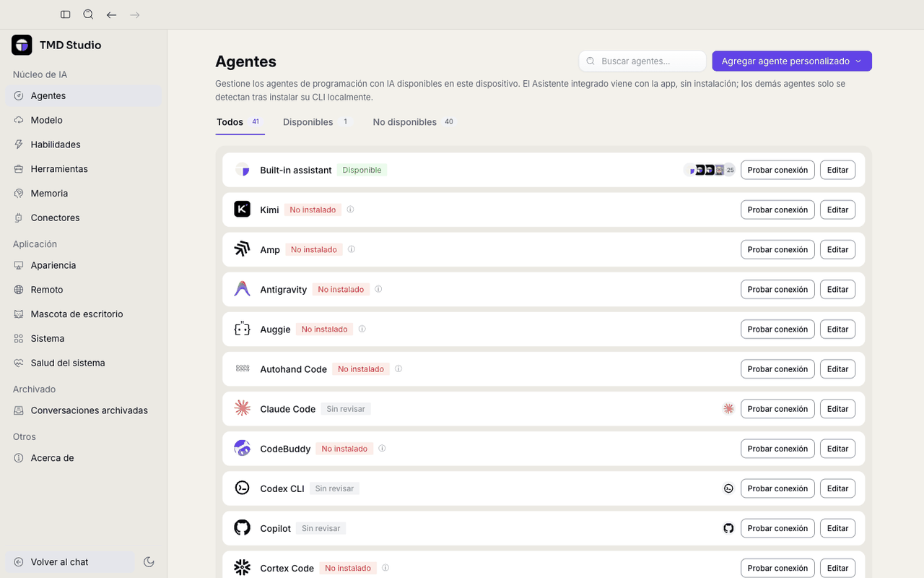Go back with the left arrow icon
The image size is (924, 578).
(111, 14)
